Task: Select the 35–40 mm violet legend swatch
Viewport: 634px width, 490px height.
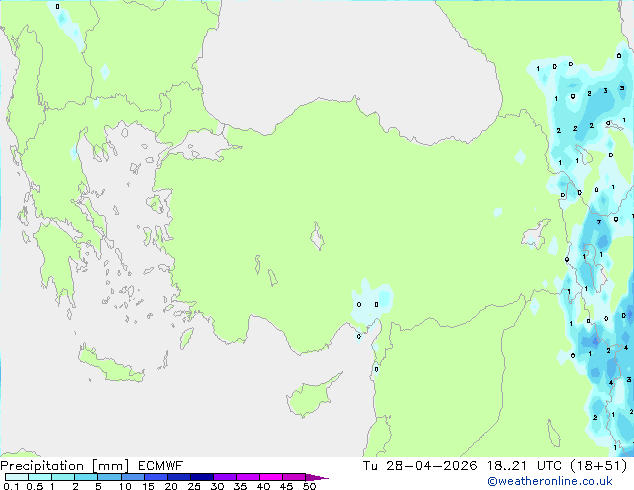Action: click(x=247, y=477)
